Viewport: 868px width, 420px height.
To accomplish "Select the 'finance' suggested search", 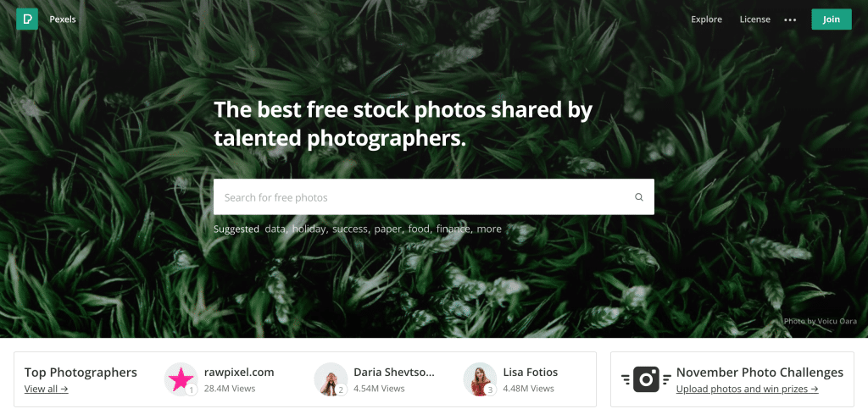I will [453, 229].
